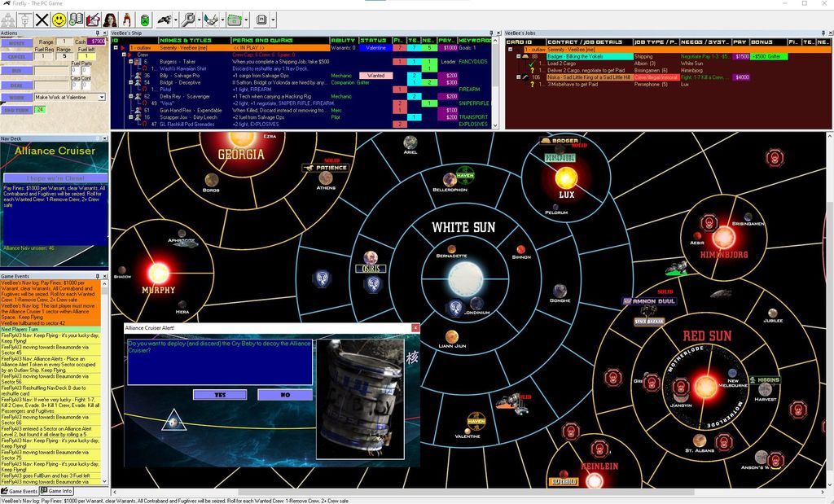This screenshot has width=834, height=504.
Task: Click the Jayne hat toolbar icon
Action: [126, 19]
